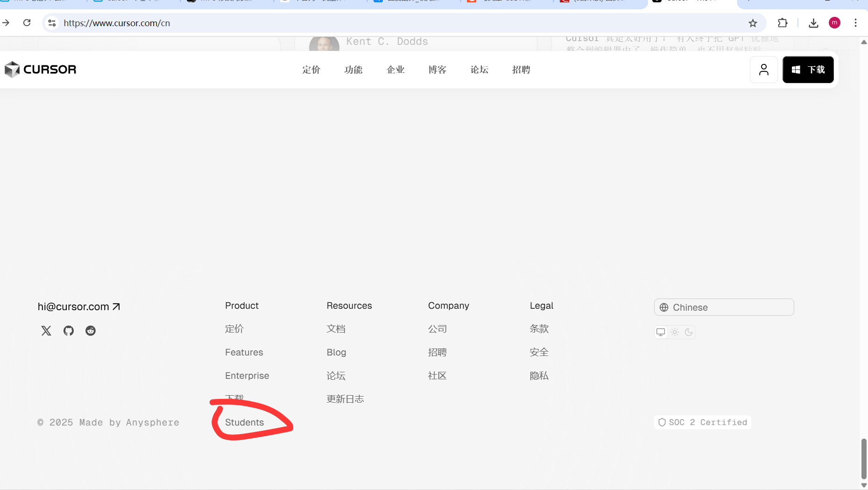Open the Blog footer link
The image size is (868, 490).
pyautogui.click(x=336, y=352)
